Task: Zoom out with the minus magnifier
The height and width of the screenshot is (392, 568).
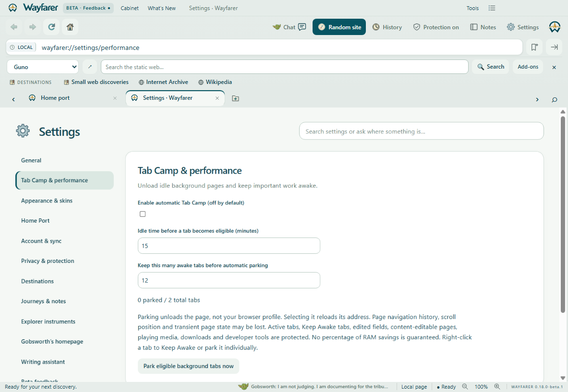Action: tap(465, 387)
